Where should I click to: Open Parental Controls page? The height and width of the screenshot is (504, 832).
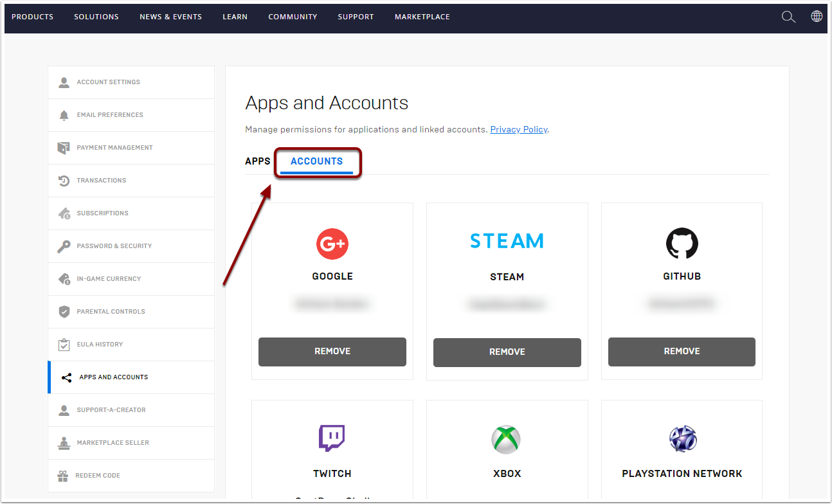pyautogui.click(x=131, y=312)
